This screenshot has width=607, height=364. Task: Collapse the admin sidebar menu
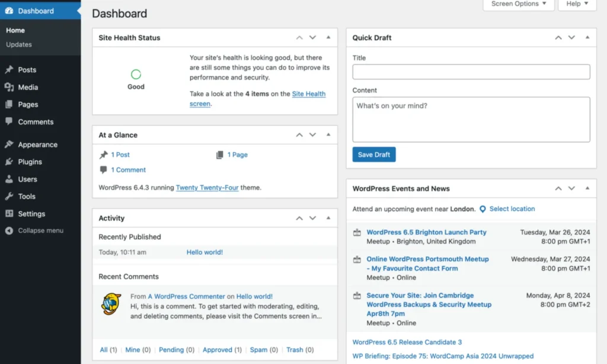pos(34,231)
